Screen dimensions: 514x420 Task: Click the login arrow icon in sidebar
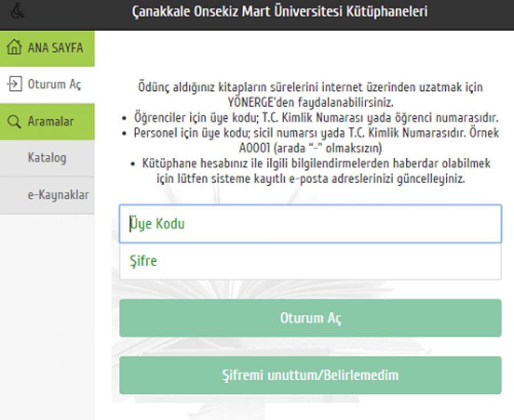14,84
